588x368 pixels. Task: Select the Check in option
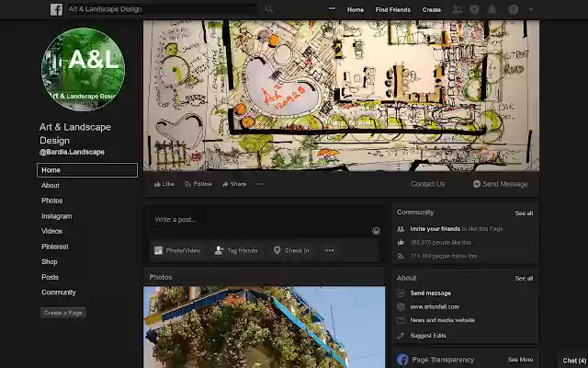coord(291,250)
